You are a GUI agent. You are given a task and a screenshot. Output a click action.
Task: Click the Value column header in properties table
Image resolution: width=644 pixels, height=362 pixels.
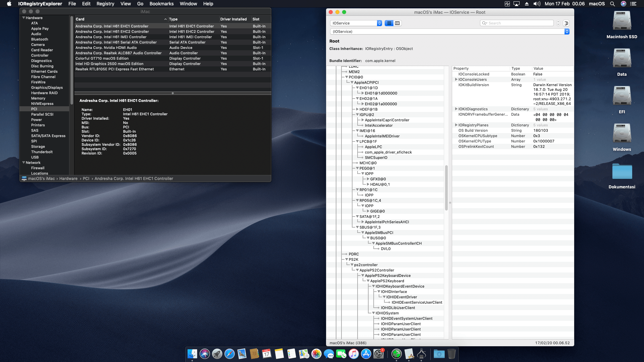point(552,68)
